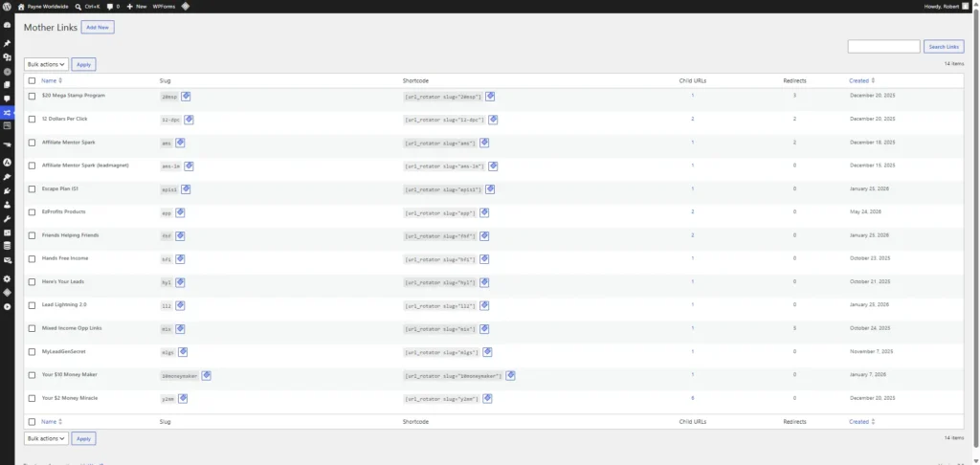Copy shortcode with slug "ams"
Screen dimensions: 980x465
pos(483,144)
